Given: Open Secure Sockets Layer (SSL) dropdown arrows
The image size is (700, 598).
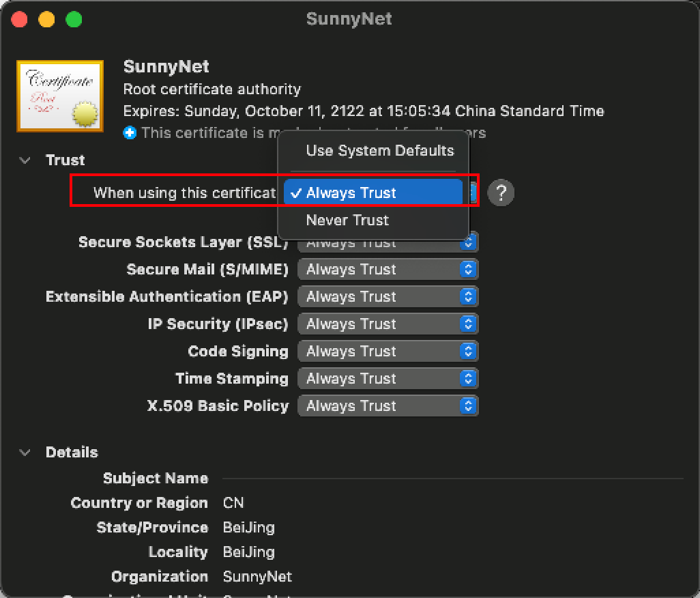Looking at the screenshot, I should tap(469, 242).
